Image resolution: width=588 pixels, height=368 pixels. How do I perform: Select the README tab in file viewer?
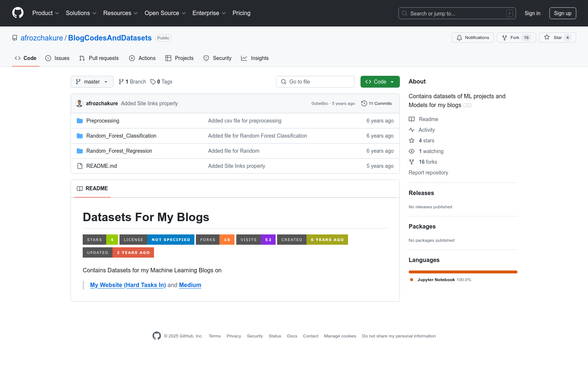[92, 188]
